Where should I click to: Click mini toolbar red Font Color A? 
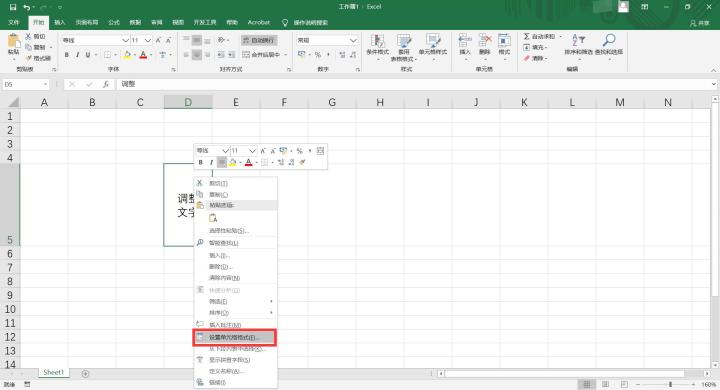pos(248,162)
